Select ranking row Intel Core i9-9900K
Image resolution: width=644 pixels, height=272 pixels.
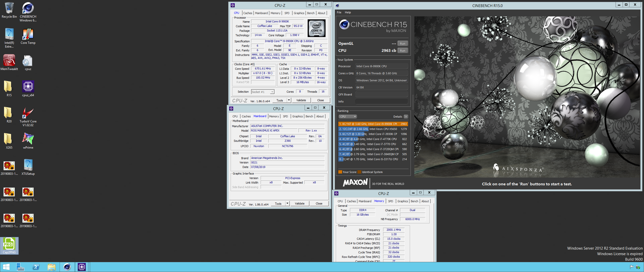(x=373, y=124)
